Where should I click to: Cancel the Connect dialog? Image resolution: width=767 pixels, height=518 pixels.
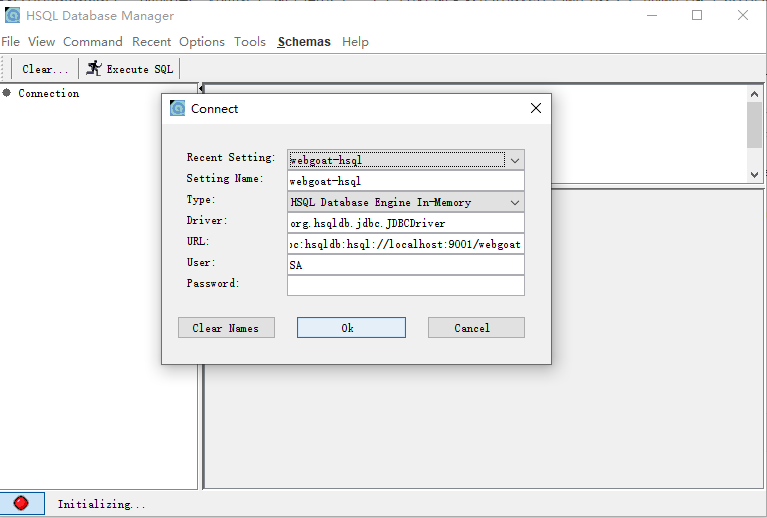coord(476,328)
